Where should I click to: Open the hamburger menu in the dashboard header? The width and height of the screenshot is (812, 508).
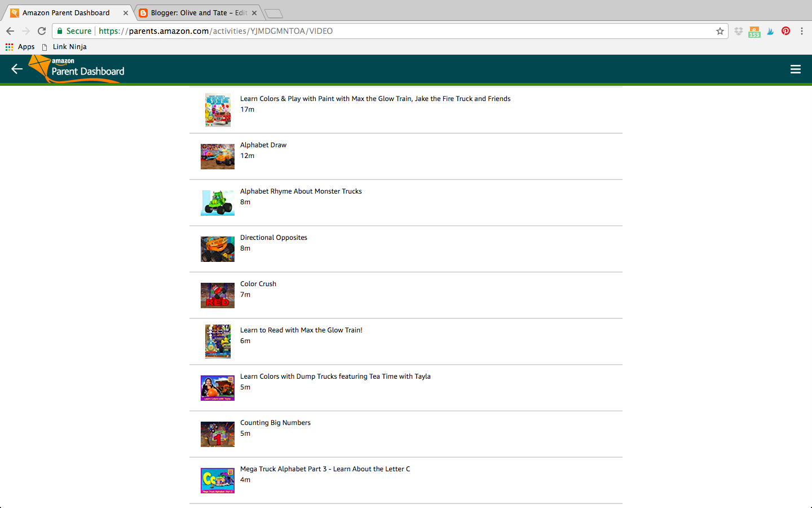pos(796,69)
